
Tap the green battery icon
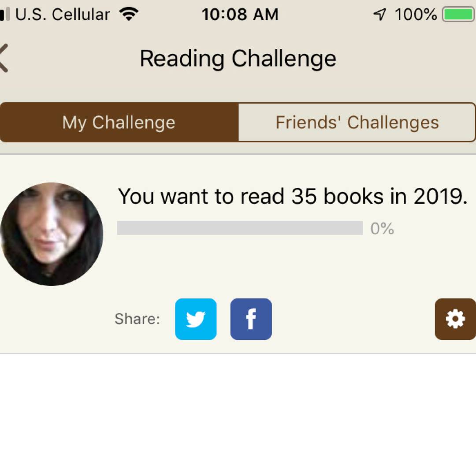[458, 15]
